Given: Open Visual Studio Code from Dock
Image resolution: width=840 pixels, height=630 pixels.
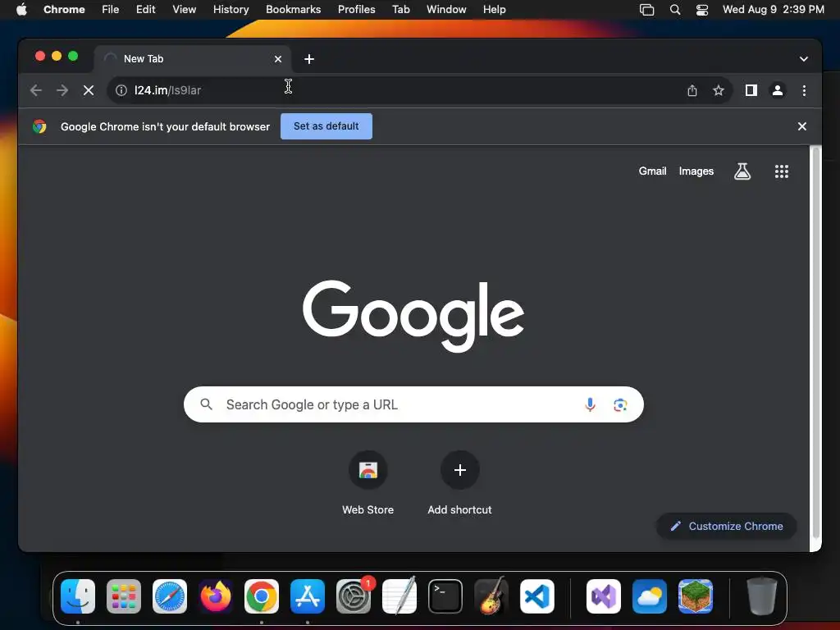Looking at the screenshot, I should 536,596.
